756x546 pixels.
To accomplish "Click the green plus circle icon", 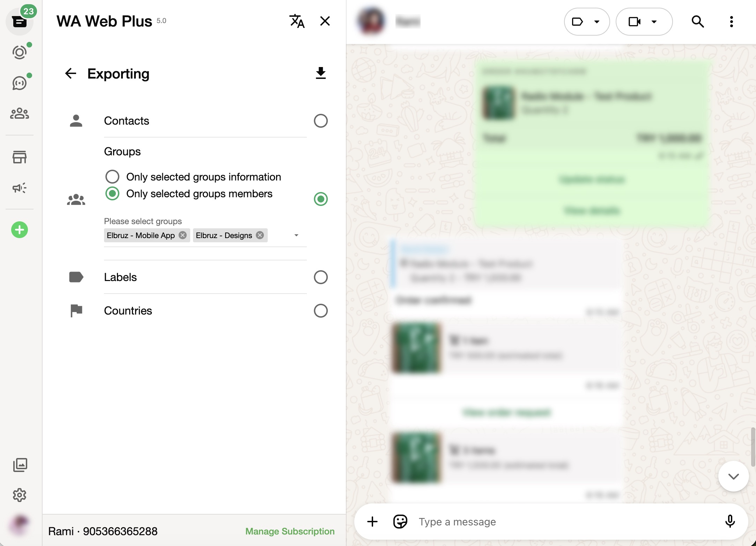I will click(20, 230).
